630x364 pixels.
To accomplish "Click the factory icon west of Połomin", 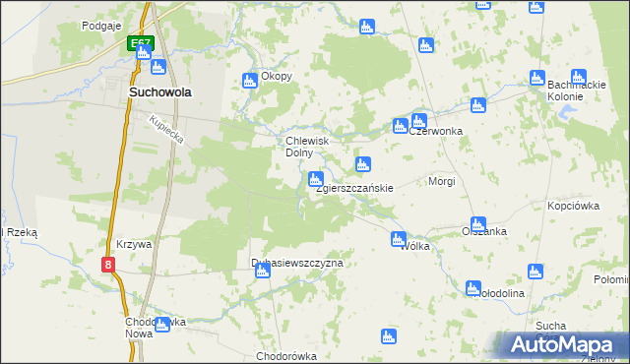I will [x=535, y=272].
